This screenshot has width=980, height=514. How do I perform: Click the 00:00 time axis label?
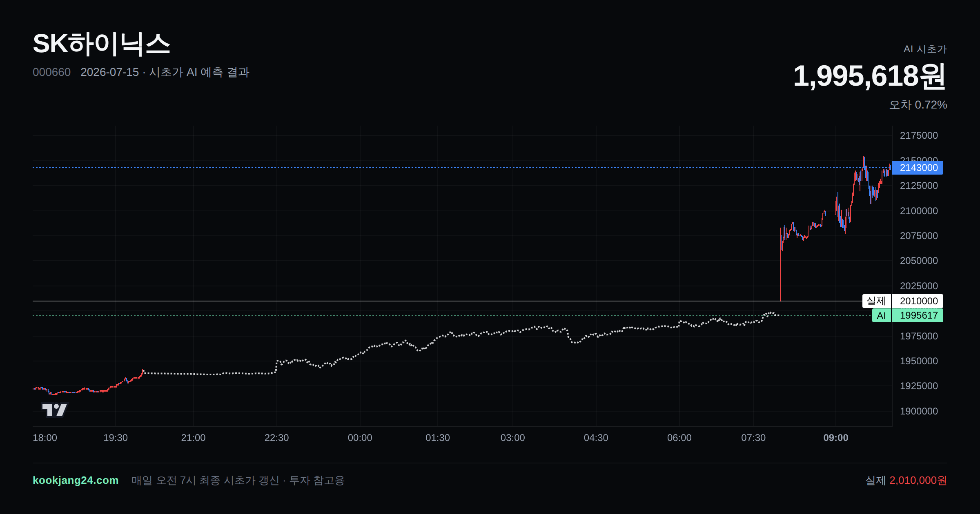pyautogui.click(x=360, y=438)
